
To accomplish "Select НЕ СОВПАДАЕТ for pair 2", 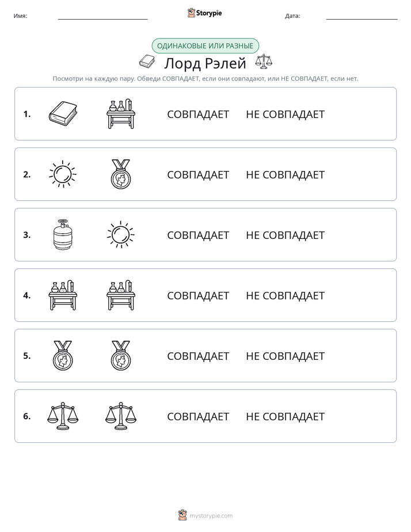I will 285,174.
